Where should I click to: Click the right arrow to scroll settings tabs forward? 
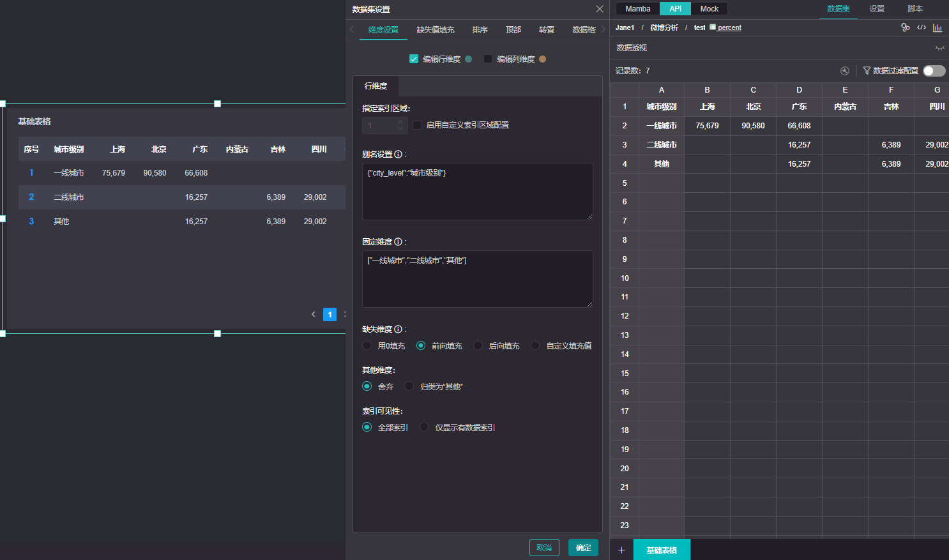(x=603, y=29)
